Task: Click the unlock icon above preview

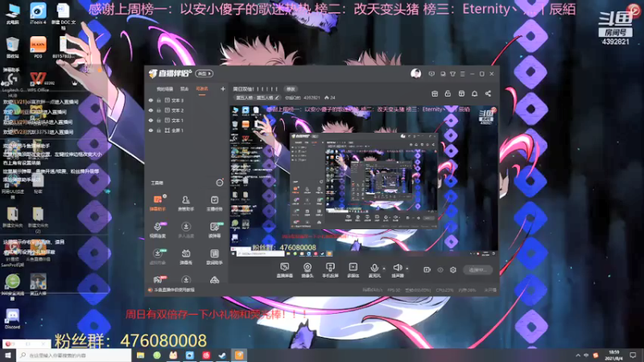Action: [x=448, y=93]
